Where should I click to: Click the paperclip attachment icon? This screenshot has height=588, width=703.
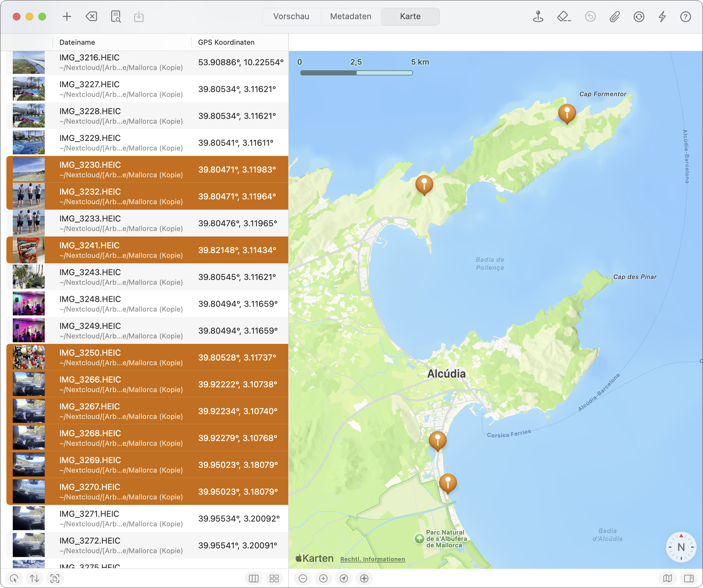[614, 16]
